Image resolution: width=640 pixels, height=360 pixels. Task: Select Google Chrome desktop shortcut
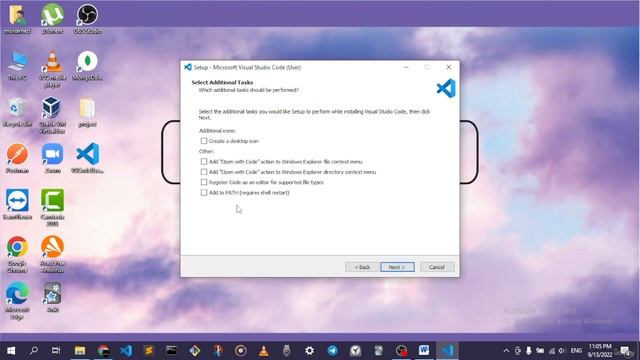click(x=18, y=255)
